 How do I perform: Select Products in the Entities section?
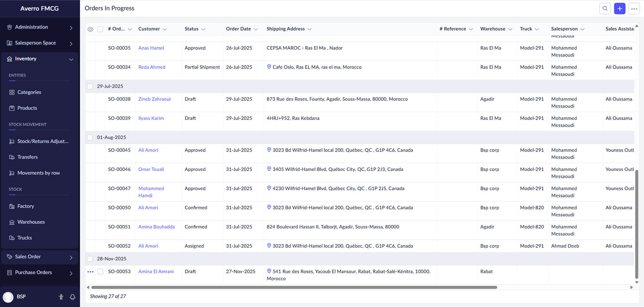tap(27, 108)
